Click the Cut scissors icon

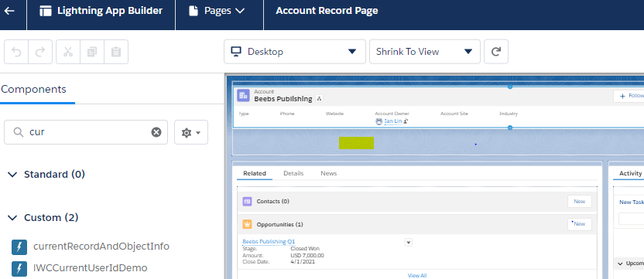click(68, 52)
